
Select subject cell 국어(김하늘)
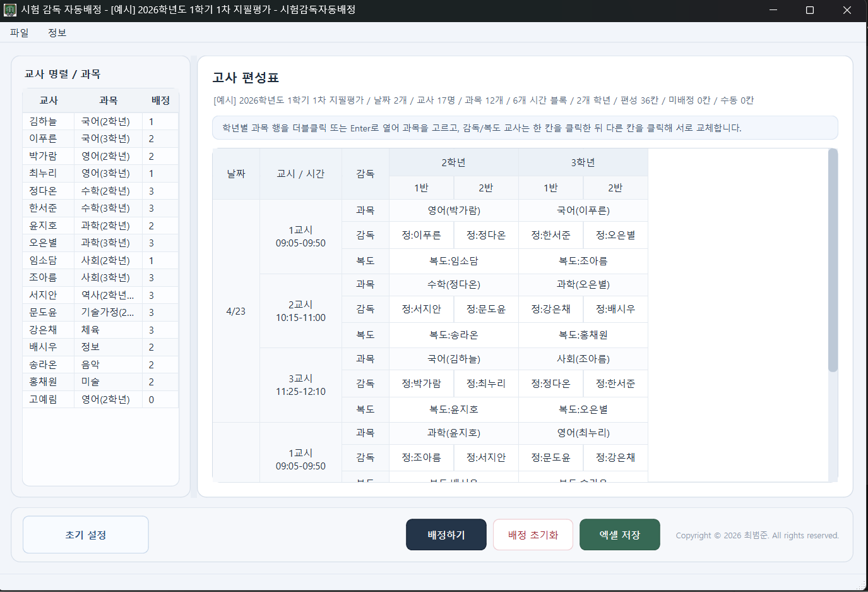click(454, 359)
